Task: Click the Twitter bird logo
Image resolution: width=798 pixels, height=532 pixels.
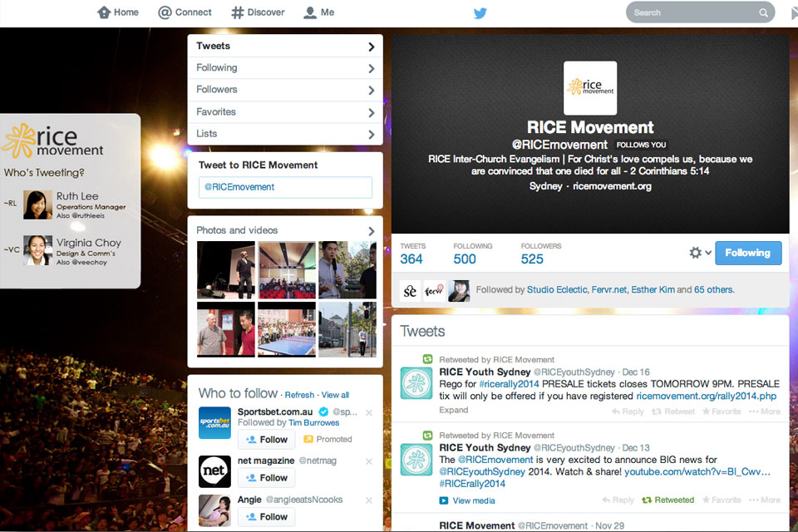Action: point(480,12)
